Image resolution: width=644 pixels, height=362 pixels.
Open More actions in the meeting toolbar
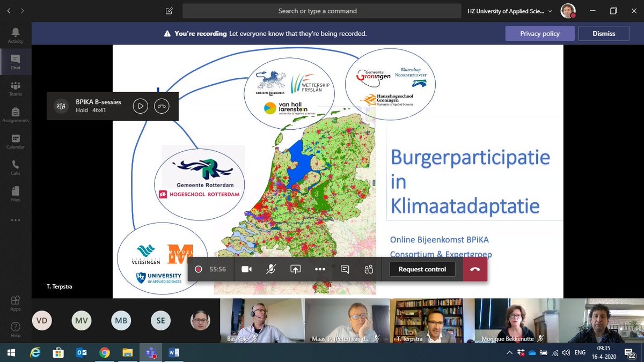click(320, 269)
